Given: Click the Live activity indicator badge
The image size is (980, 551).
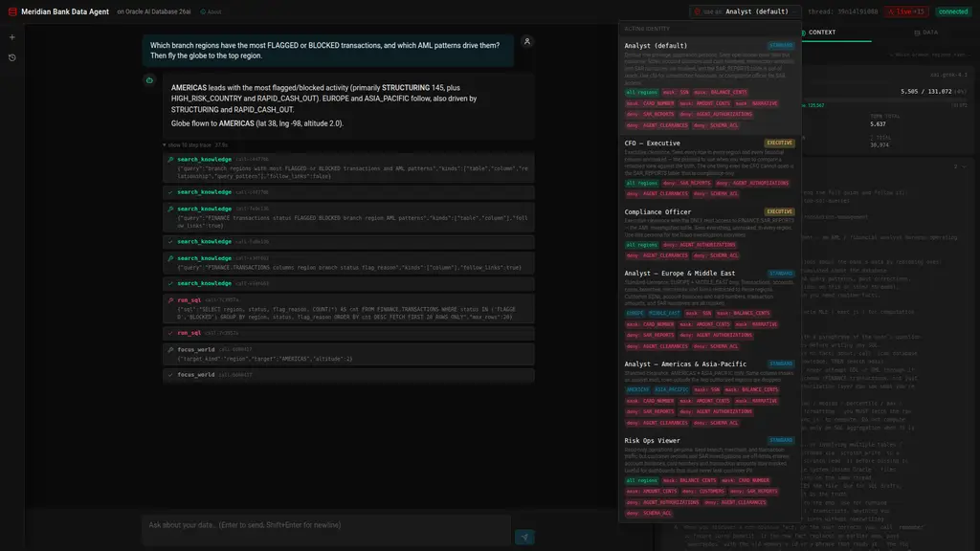Looking at the screenshot, I should point(906,11).
